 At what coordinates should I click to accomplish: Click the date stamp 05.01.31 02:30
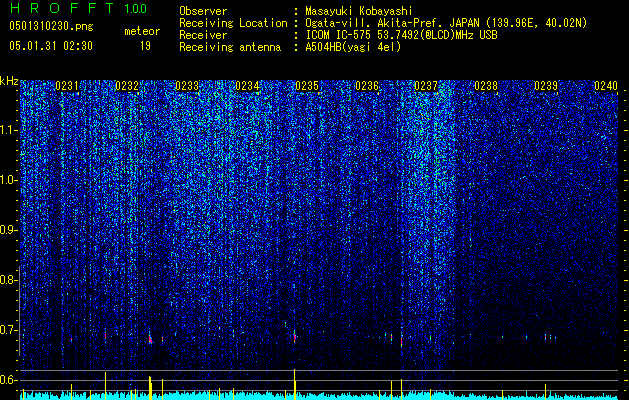pos(51,46)
